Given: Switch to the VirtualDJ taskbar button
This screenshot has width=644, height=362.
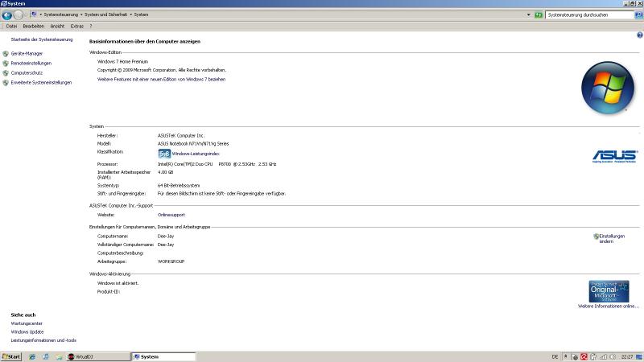Looking at the screenshot, I should click(97, 356).
